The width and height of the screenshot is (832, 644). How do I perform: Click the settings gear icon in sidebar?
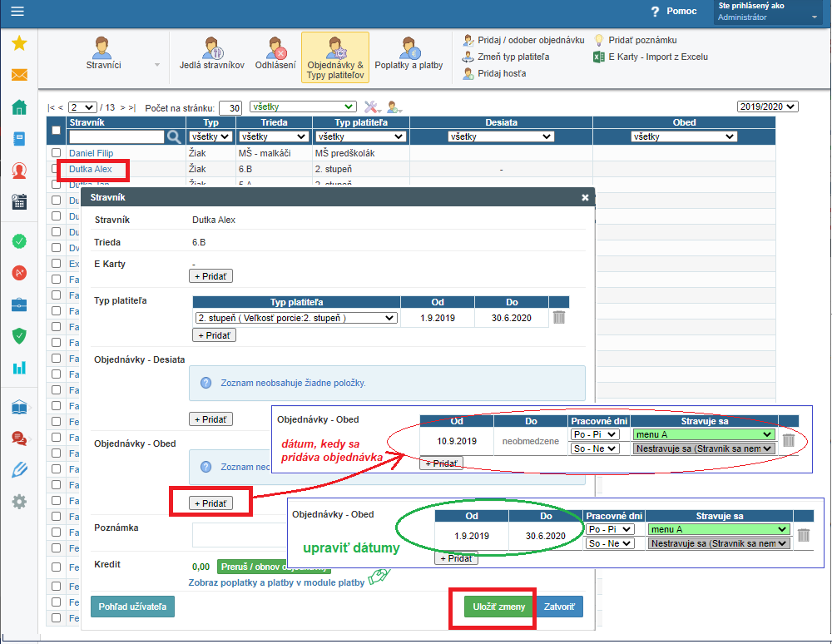[x=18, y=502]
